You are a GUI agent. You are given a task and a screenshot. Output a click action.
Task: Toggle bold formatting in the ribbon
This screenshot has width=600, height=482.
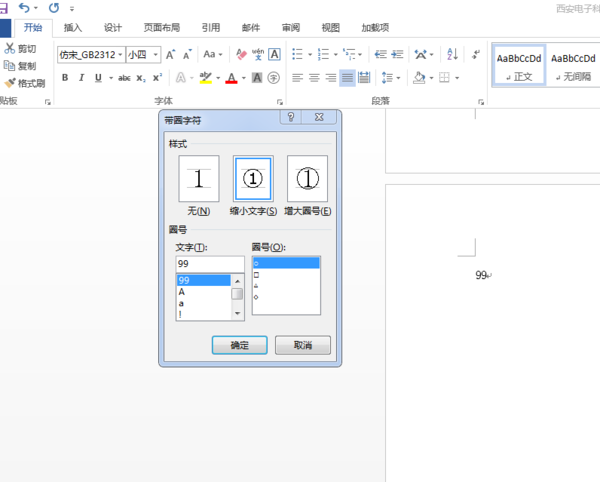tap(65, 77)
